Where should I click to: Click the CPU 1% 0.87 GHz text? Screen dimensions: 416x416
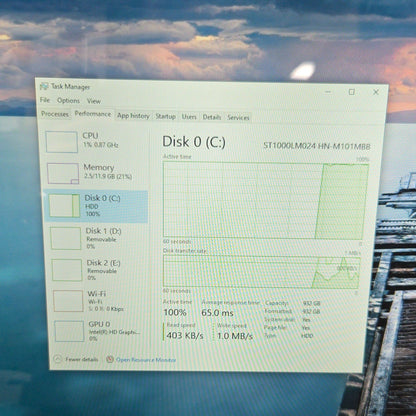coord(100,145)
